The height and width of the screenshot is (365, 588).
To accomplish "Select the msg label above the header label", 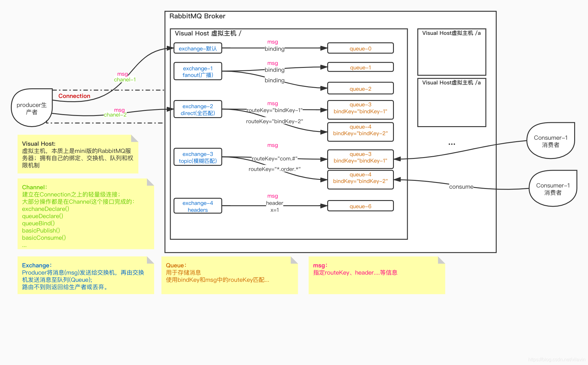I will (273, 196).
